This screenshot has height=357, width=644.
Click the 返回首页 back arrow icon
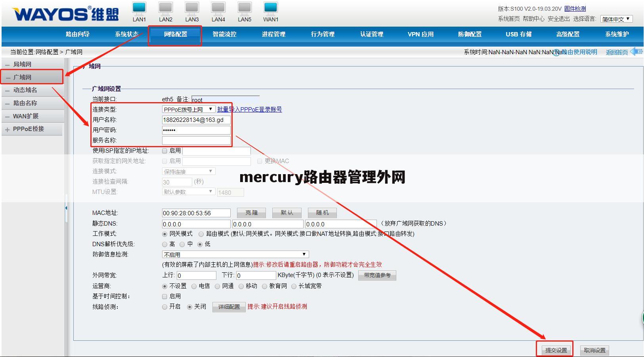tap(636, 51)
